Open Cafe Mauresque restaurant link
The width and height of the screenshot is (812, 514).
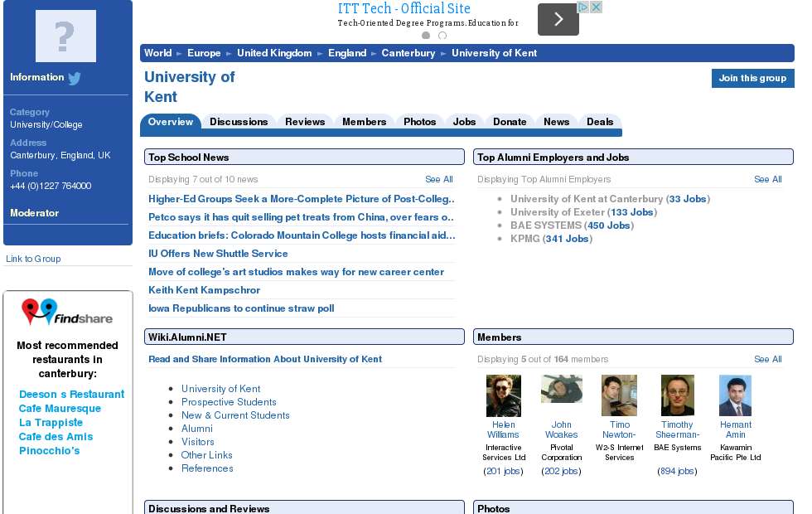pyautogui.click(x=60, y=408)
